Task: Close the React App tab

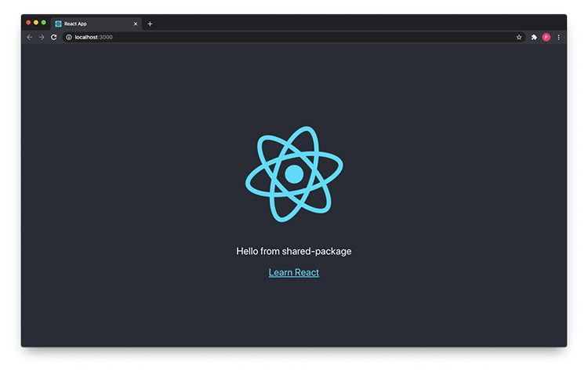Action: [x=136, y=24]
